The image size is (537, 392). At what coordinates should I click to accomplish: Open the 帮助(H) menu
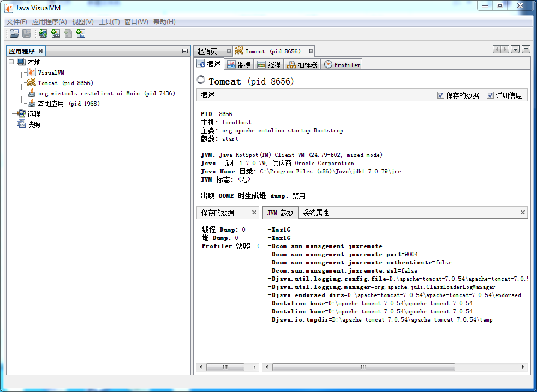164,22
